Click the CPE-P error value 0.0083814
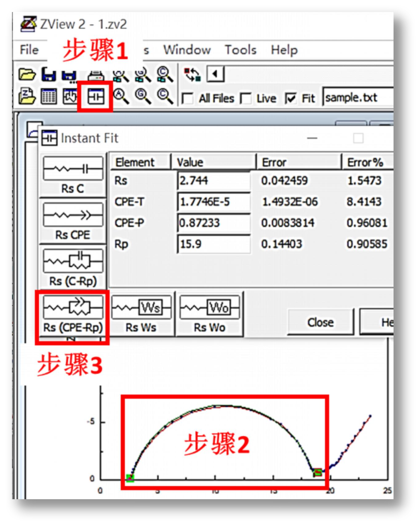This screenshot has height=526, width=420. pyautogui.click(x=288, y=223)
